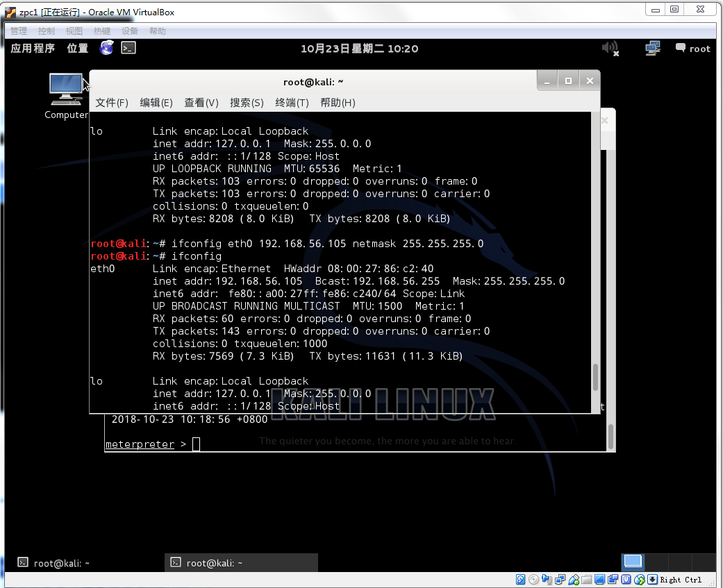Click the ifconfig eth0 192.168.56.105 command line
723x588 pixels.
pyautogui.click(x=327, y=243)
